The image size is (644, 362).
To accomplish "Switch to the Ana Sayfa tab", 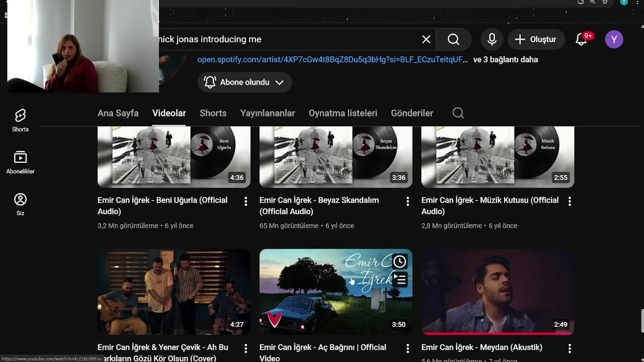I will (118, 113).
